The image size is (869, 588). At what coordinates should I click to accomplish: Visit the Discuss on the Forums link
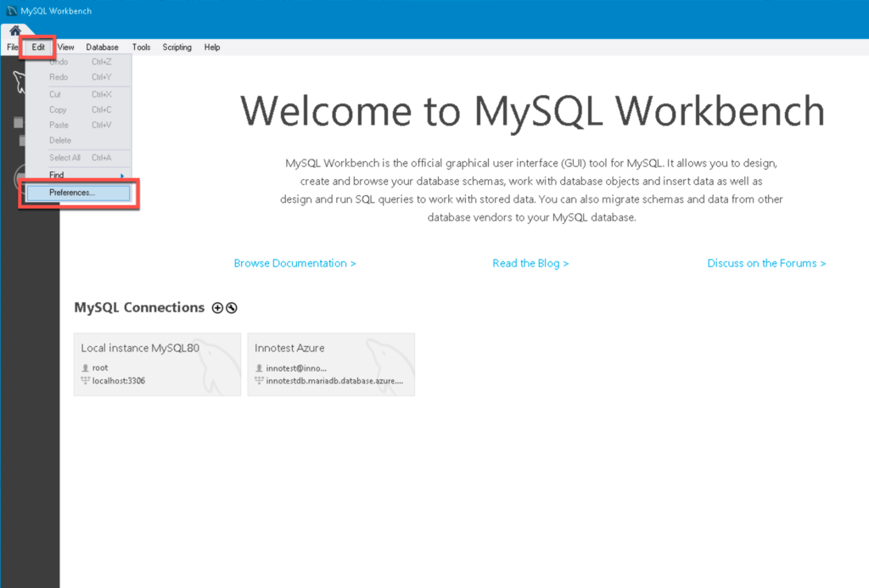pyautogui.click(x=766, y=263)
